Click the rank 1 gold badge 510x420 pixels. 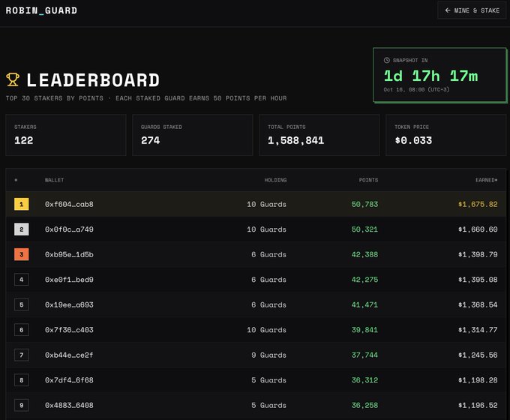point(22,204)
